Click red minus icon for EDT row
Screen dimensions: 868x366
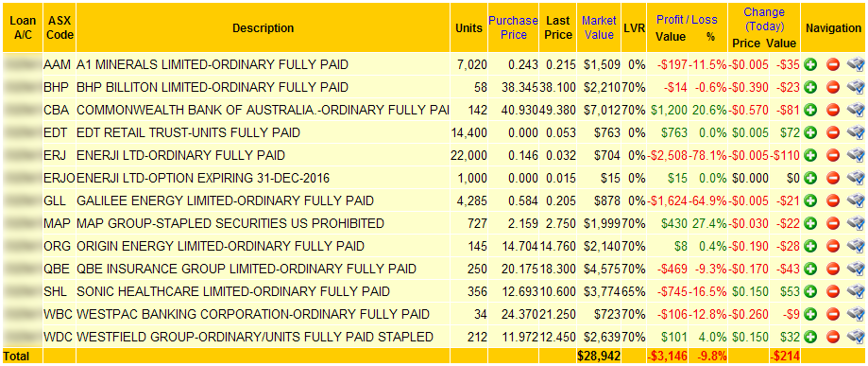[x=833, y=133]
